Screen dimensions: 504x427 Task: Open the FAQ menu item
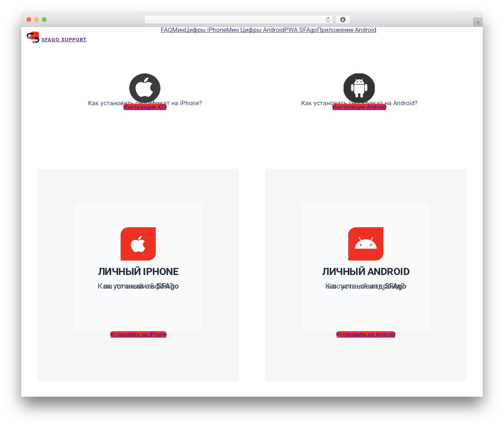pyautogui.click(x=167, y=30)
